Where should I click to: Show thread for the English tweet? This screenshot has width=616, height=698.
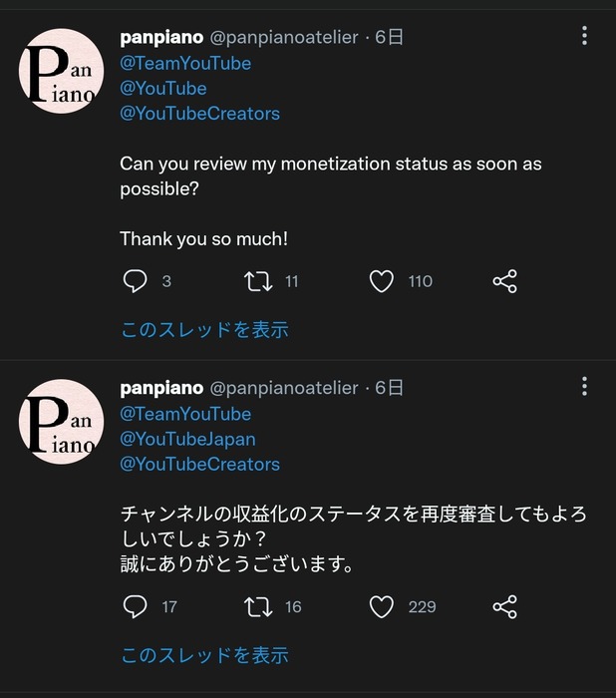[x=204, y=329]
